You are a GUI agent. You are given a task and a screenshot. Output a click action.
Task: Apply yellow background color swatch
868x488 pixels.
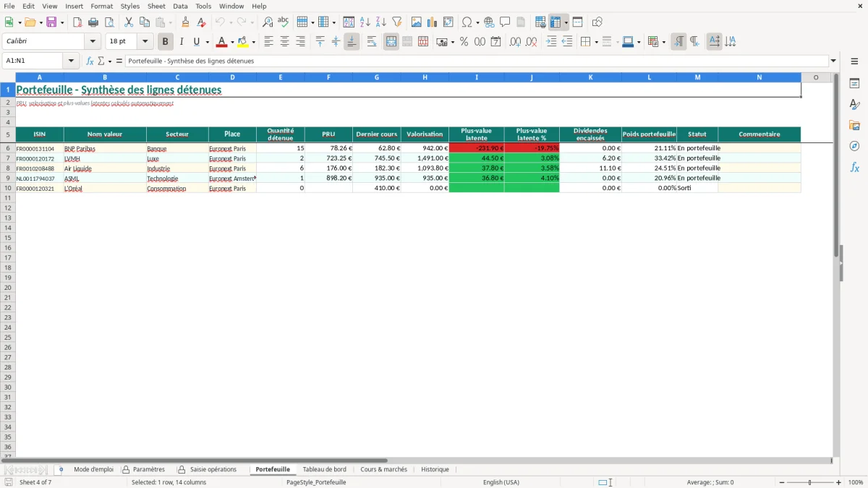243,42
